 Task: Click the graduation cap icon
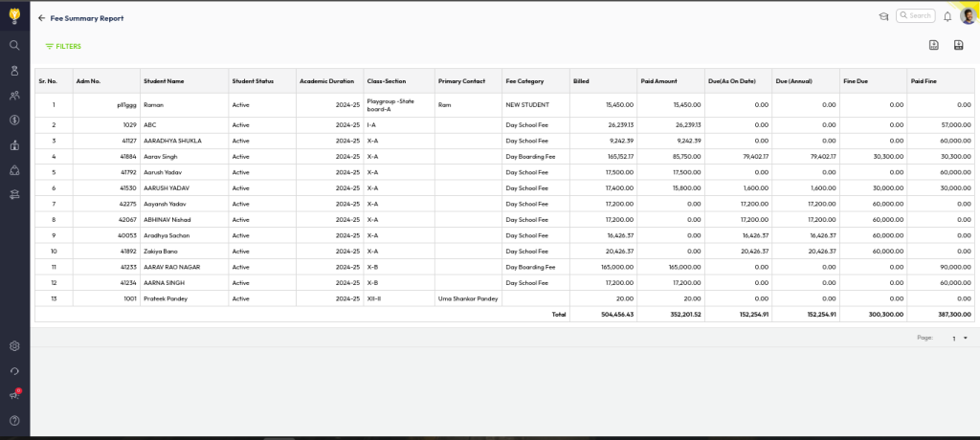883,16
